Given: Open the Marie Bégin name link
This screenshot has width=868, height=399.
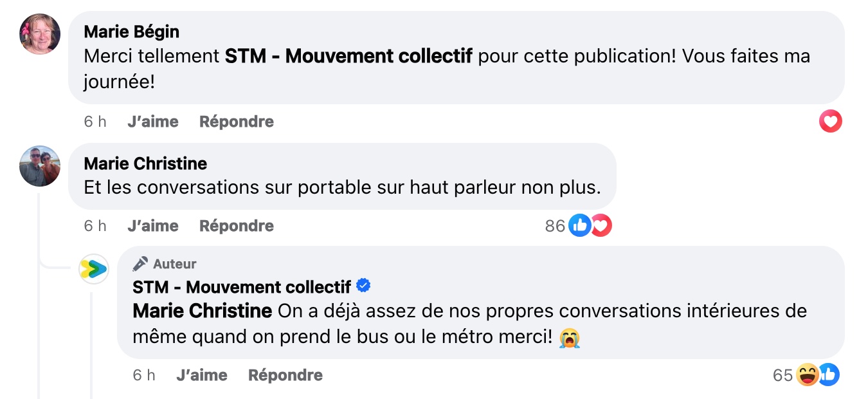Looking at the screenshot, I should (132, 32).
